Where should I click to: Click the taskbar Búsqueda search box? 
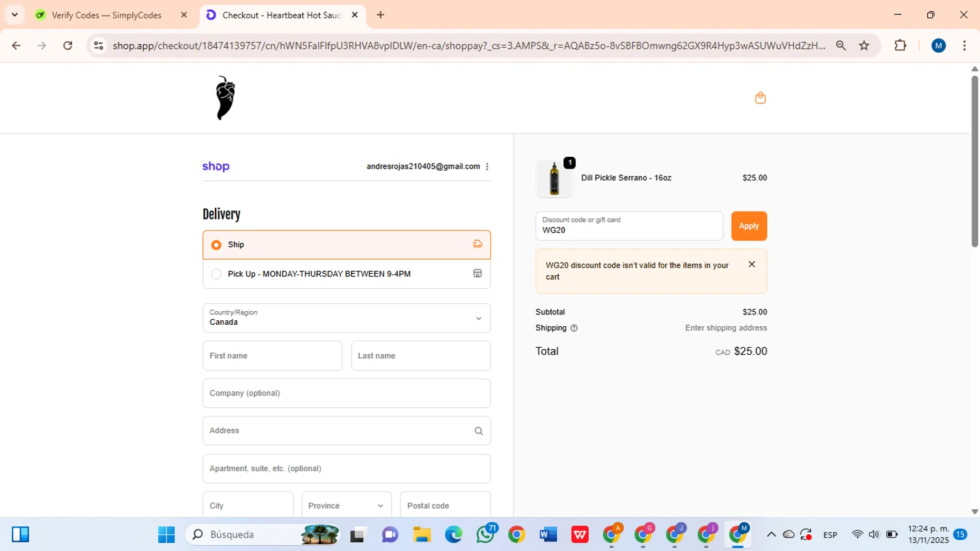(263, 535)
